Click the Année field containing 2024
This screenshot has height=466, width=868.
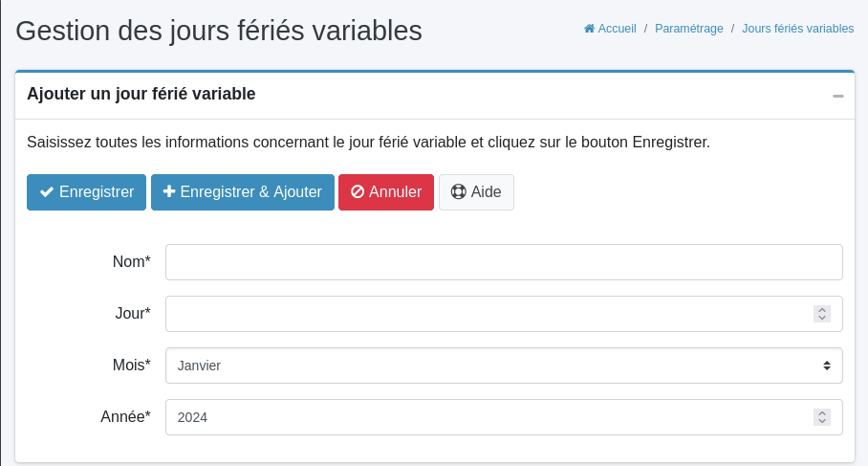click(x=488, y=417)
